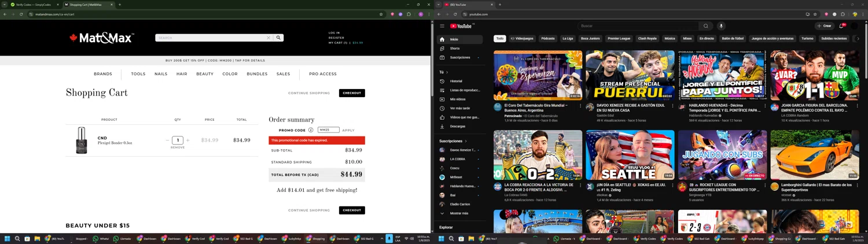Open Inicio in YouTube sidebar
868x244 pixels.
point(460,39)
